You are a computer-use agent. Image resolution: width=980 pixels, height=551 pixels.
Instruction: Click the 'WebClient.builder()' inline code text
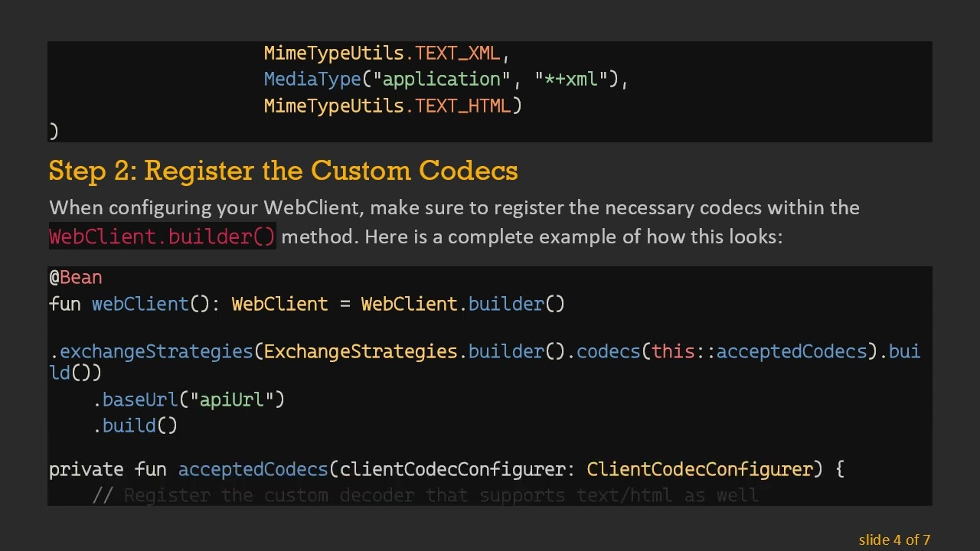point(162,236)
